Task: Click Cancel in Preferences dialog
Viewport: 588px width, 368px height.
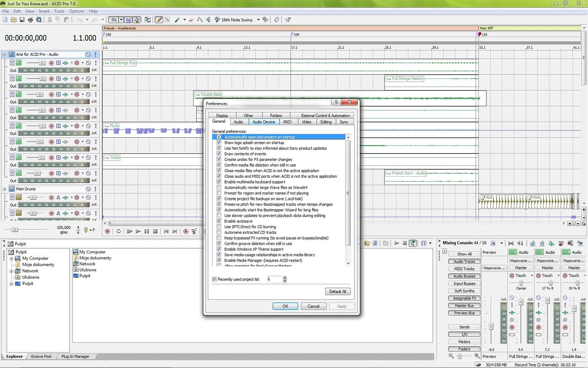Action: (x=313, y=306)
